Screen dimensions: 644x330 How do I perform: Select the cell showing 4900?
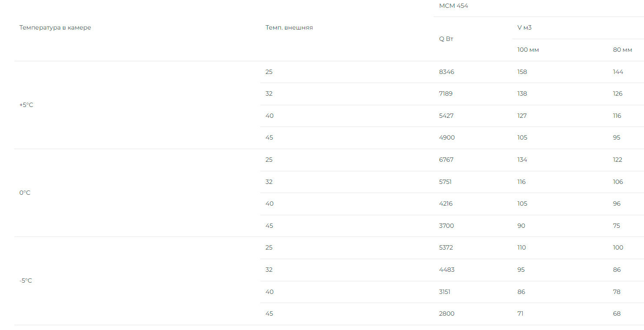click(x=447, y=137)
